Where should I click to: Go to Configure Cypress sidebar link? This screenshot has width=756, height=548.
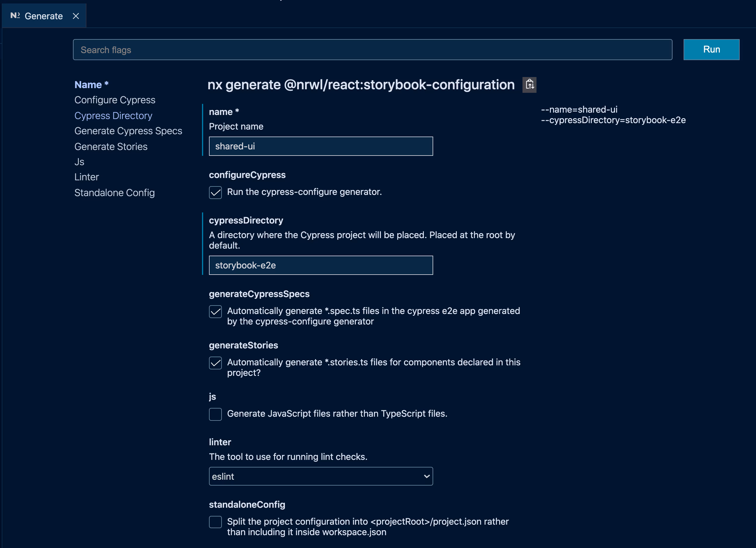[x=115, y=100]
